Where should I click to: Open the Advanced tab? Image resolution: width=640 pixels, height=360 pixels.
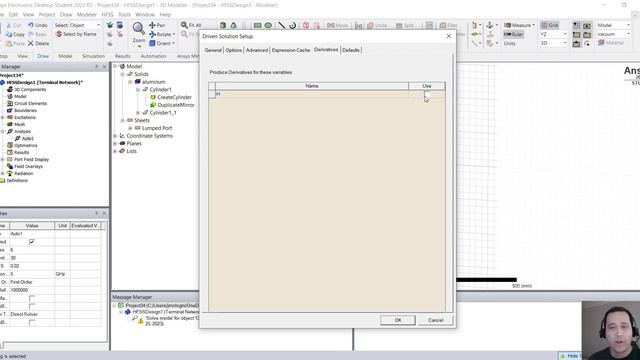pyautogui.click(x=257, y=50)
